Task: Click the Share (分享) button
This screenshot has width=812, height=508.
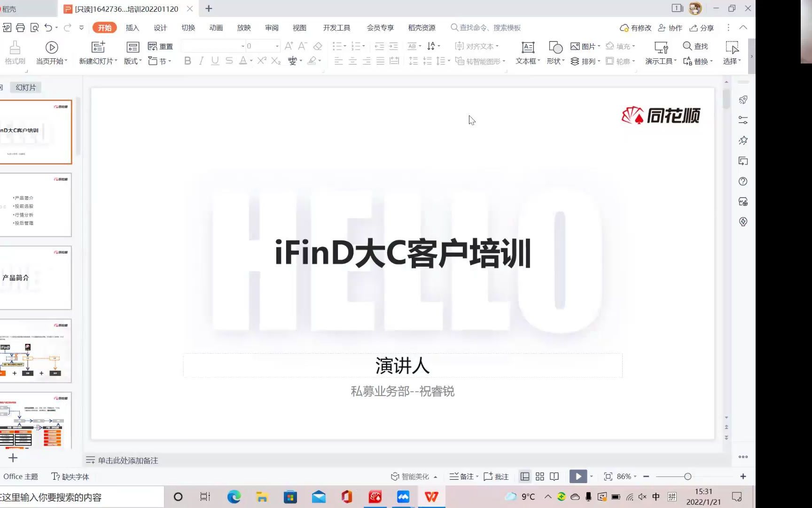Action: click(702, 28)
